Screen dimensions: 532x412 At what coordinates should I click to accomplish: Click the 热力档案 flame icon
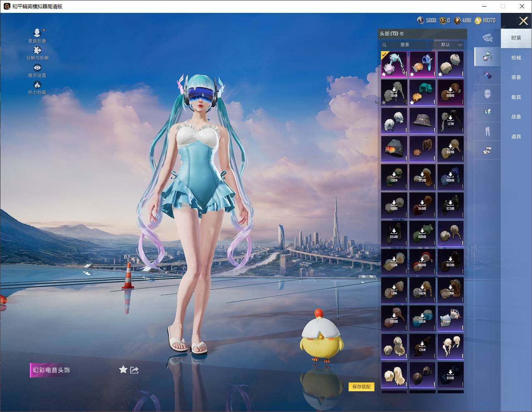37,85
